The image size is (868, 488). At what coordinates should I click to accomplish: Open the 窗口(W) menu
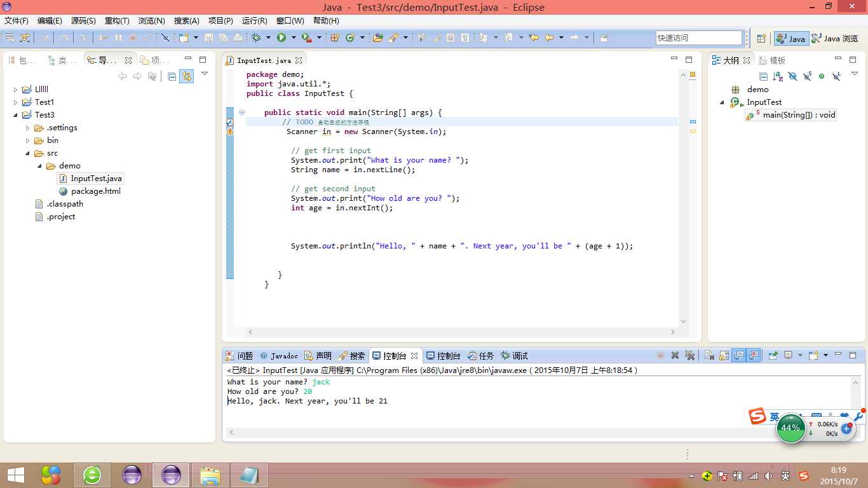(290, 20)
